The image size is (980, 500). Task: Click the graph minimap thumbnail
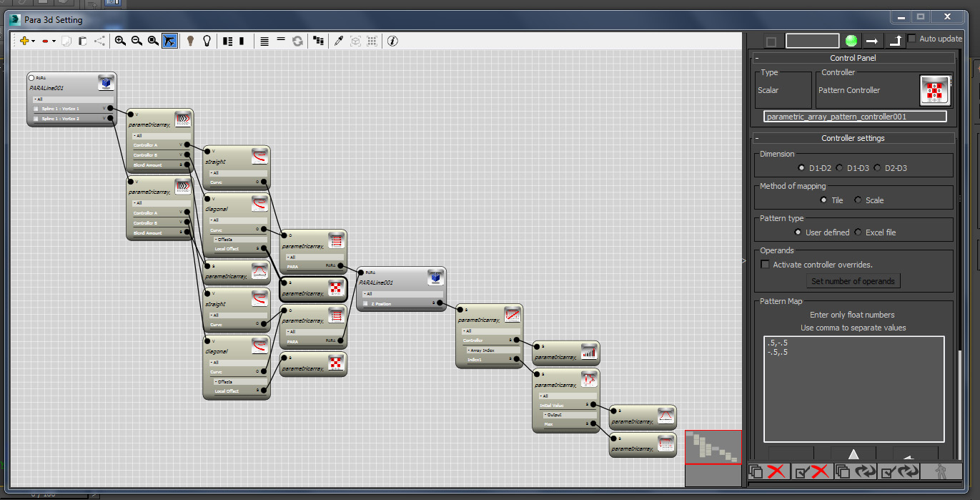click(x=713, y=458)
